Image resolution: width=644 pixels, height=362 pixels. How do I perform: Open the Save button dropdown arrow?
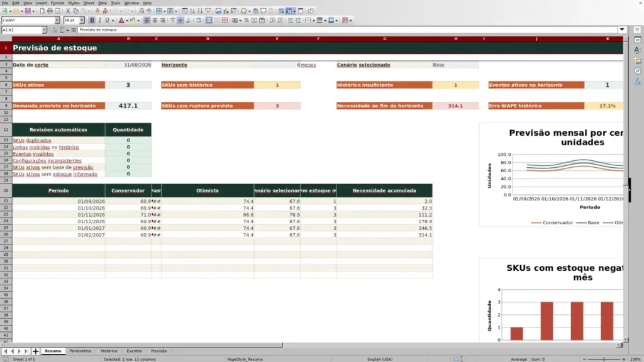[x=33, y=11]
